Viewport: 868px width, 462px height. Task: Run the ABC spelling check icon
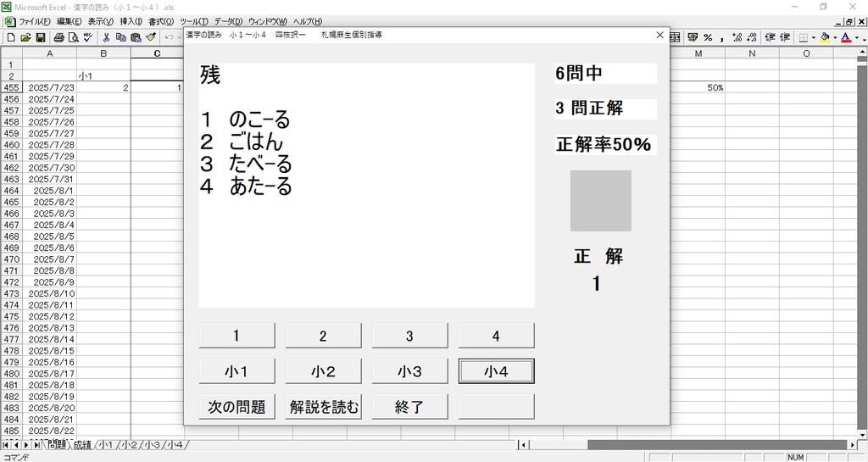tap(88, 37)
